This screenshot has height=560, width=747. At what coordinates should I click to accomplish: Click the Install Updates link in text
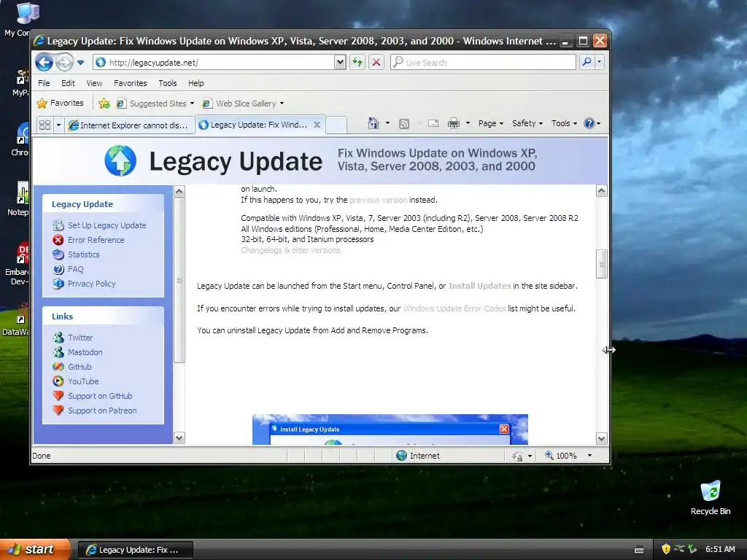(480, 286)
